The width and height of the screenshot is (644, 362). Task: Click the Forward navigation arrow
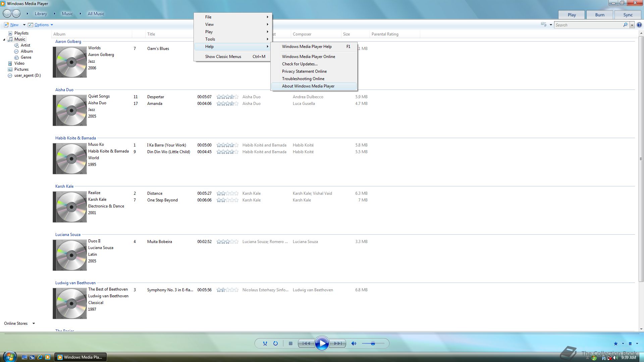[x=16, y=14]
